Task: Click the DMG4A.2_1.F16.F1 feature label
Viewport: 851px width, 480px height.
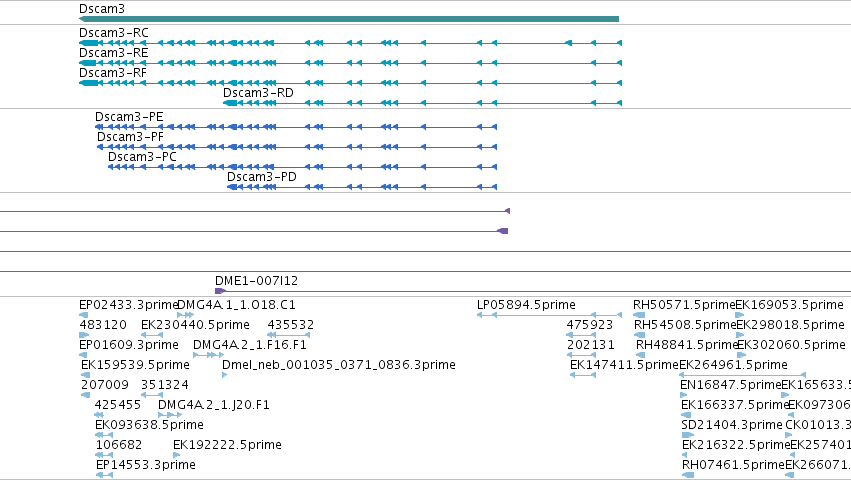Action: click(x=250, y=345)
